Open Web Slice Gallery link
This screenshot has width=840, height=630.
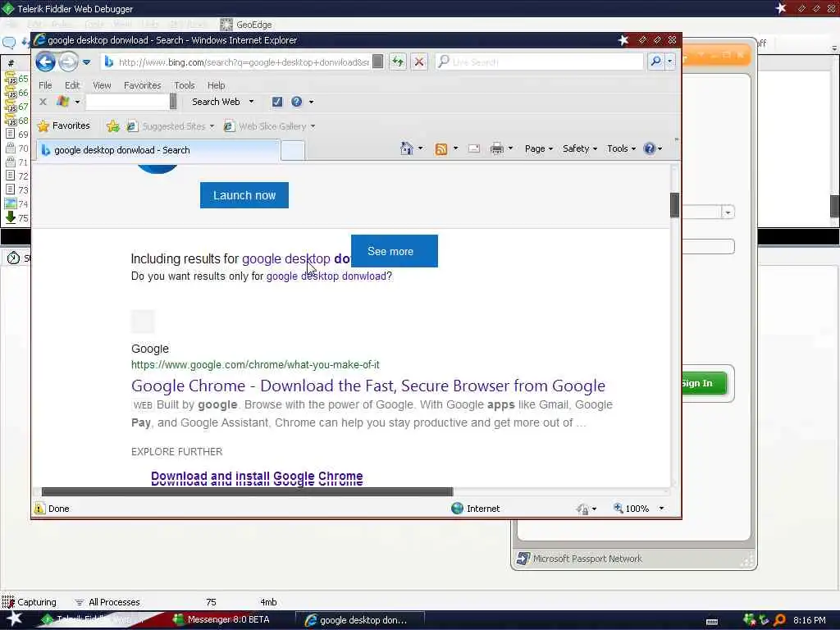click(269, 126)
